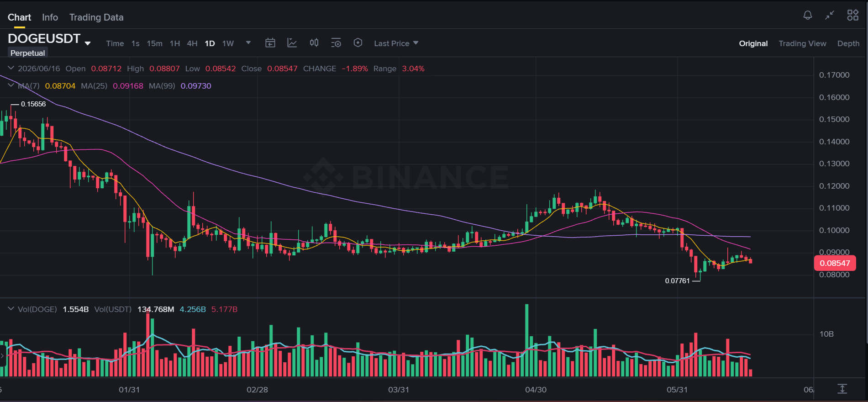Click the MA(99) indicator label
Screen dimensions: 868x402
pos(162,86)
